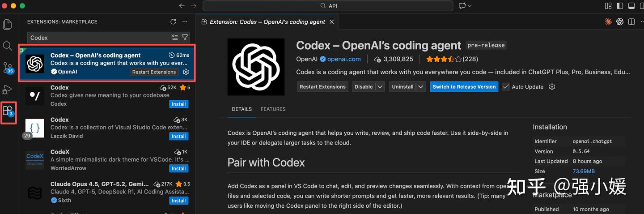Viewport: 644px width, 214px height.
Task: Open ChatGPT Codex icon in editor toolbar
Action: coord(620,21)
